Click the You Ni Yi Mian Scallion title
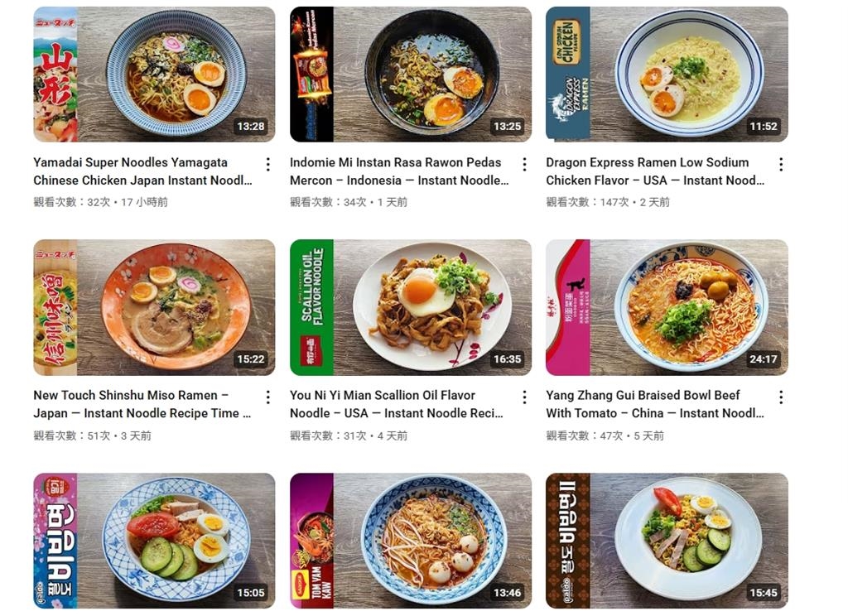This screenshot has height=616, width=848. (397, 404)
